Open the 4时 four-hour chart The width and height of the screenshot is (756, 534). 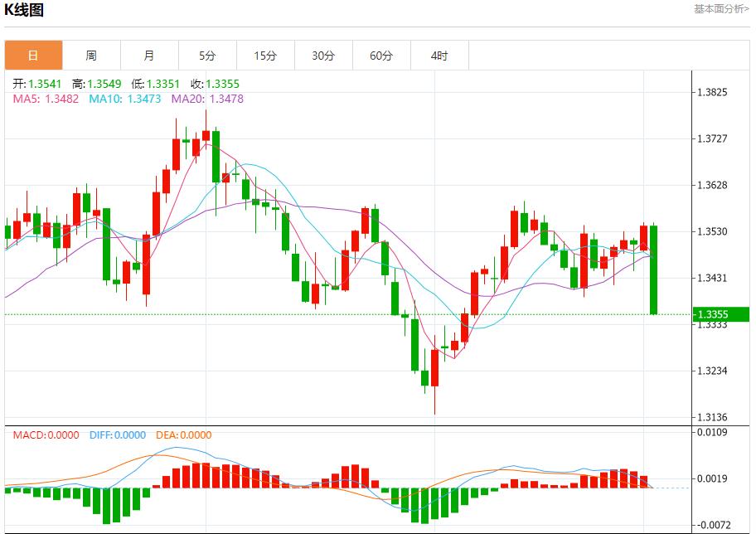tap(439, 55)
